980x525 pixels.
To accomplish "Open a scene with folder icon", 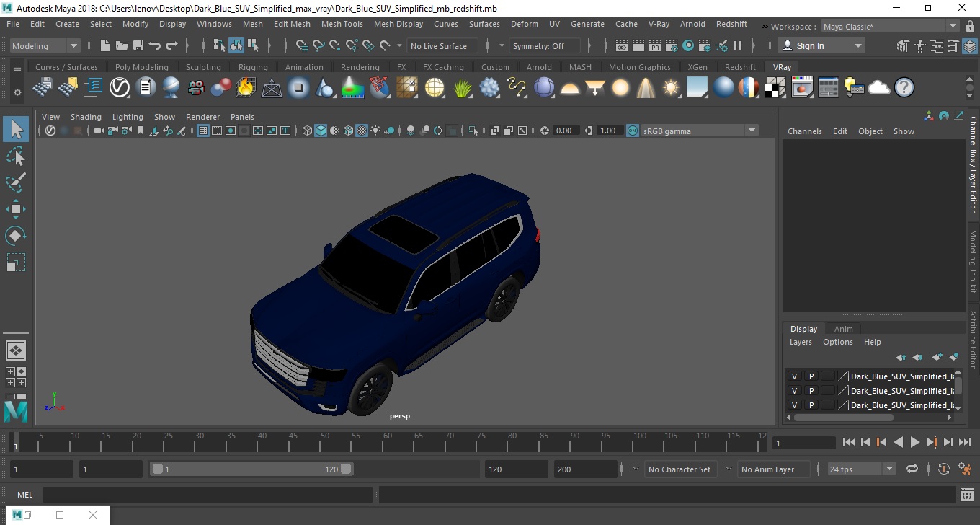I will [122, 45].
